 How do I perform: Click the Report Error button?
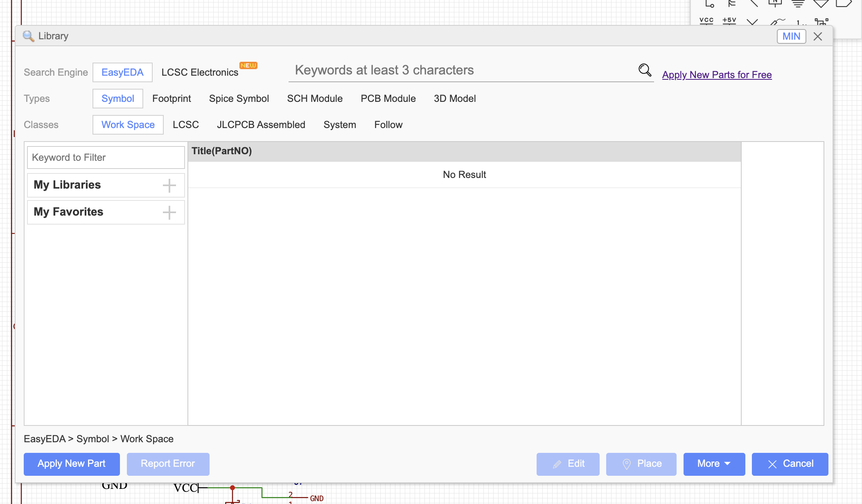tap(168, 464)
